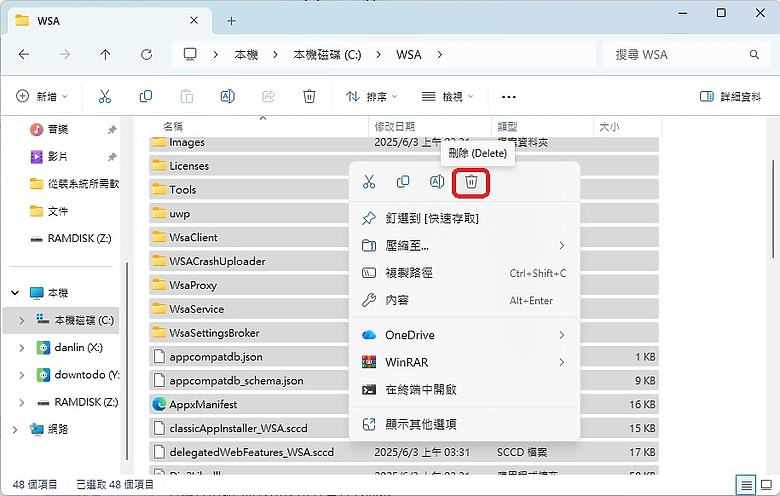Refresh the current folder view

point(146,54)
